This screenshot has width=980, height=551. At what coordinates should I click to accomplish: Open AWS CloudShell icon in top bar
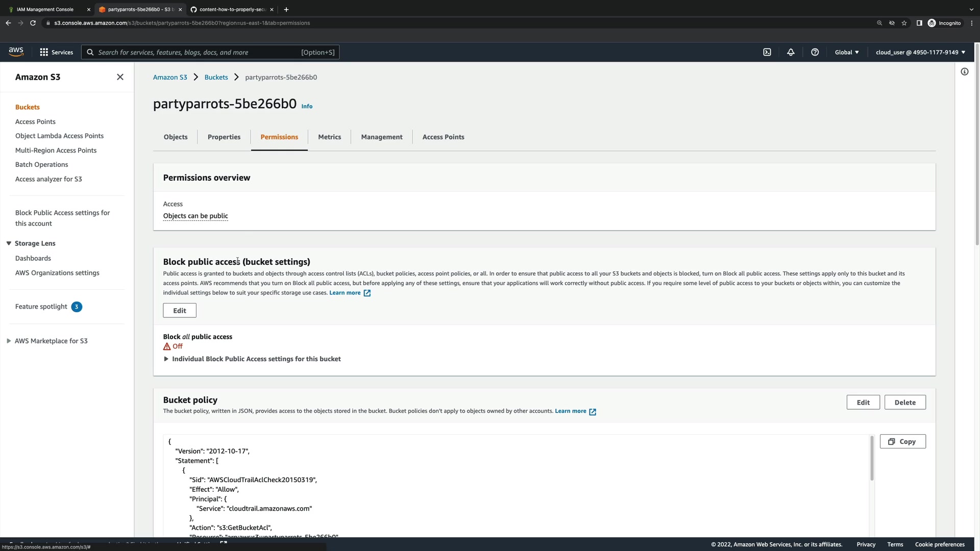767,52
